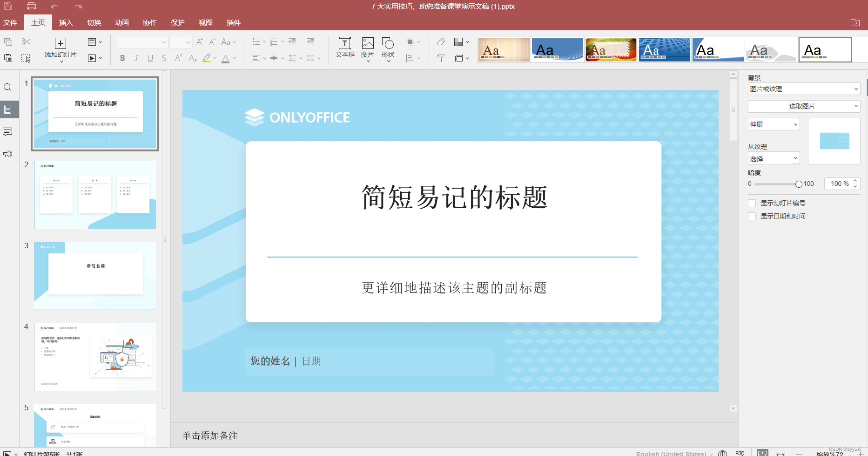Open feedback speaker icon in sidebar

tap(8, 154)
